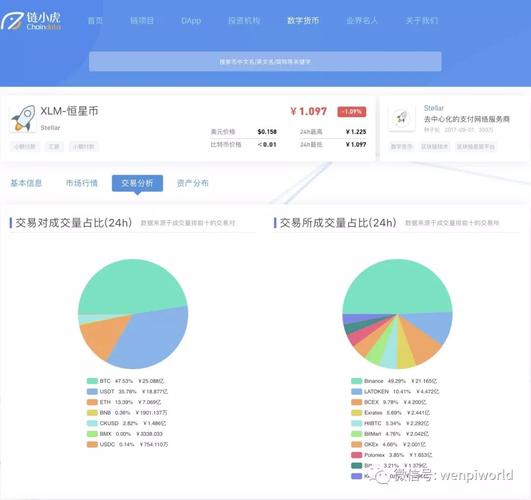The height and width of the screenshot is (500, 531).
Task: Click the XLM rocket coin icon
Action: pos(23,118)
